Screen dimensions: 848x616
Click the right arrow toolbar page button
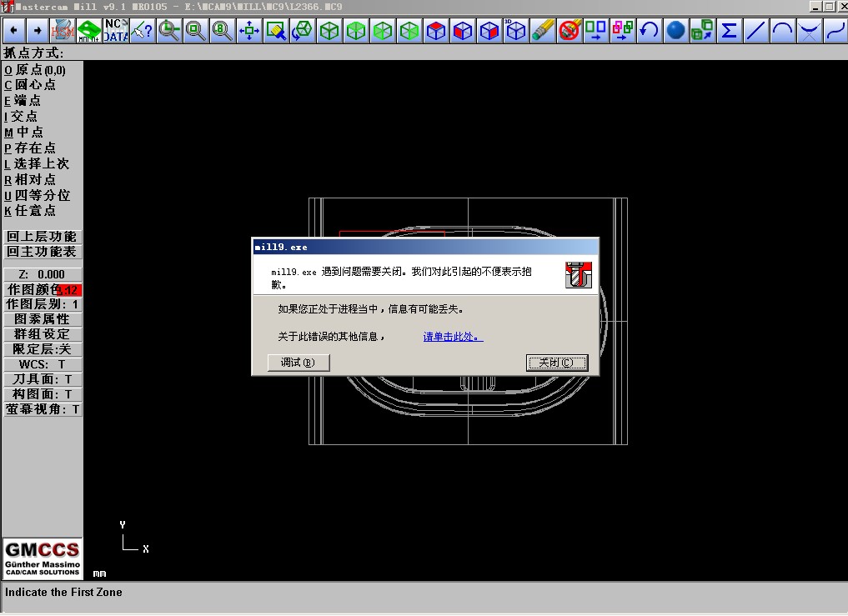click(38, 30)
